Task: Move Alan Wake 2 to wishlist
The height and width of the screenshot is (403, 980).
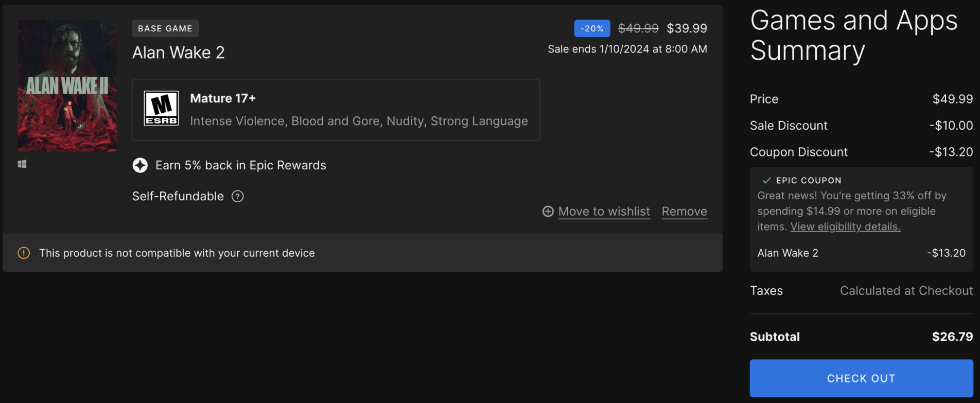Action: [604, 212]
